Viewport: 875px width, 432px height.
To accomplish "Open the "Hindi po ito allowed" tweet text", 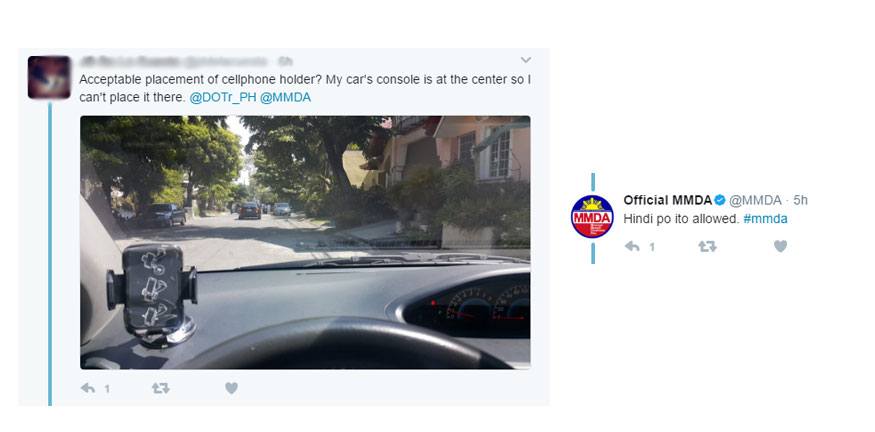I will click(681, 219).
